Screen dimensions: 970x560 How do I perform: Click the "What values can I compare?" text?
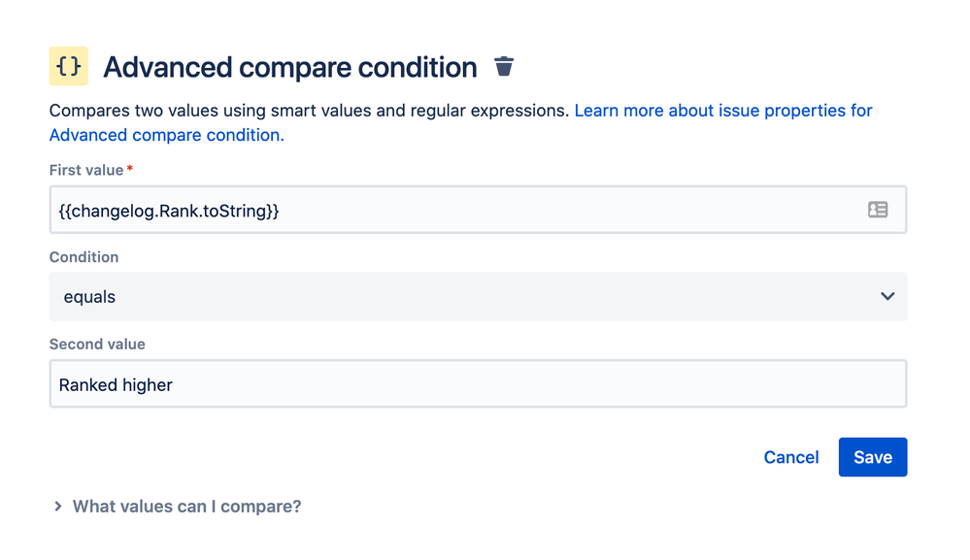[x=186, y=507]
